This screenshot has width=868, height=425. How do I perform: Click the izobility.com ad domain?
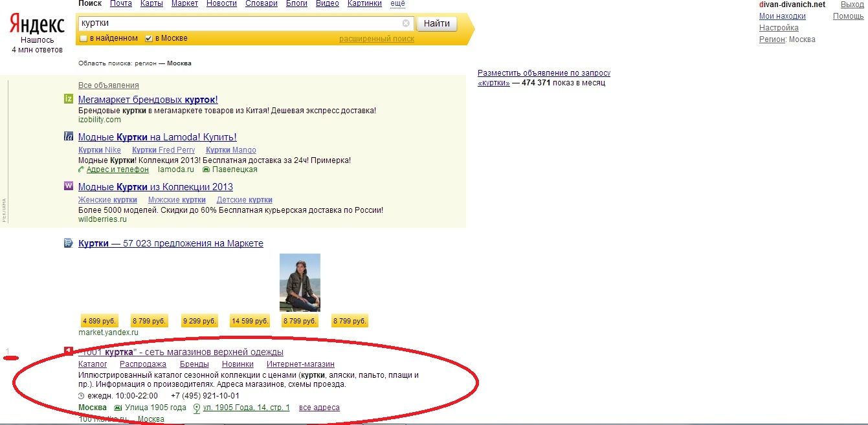pos(100,120)
